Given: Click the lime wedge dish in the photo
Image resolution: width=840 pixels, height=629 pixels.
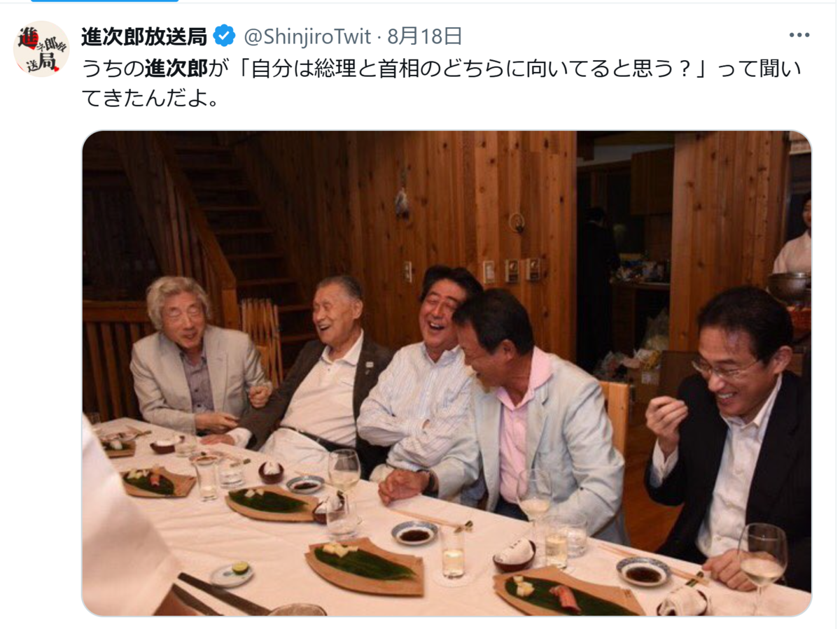Looking at the screenshot, I should coord(232,572).
